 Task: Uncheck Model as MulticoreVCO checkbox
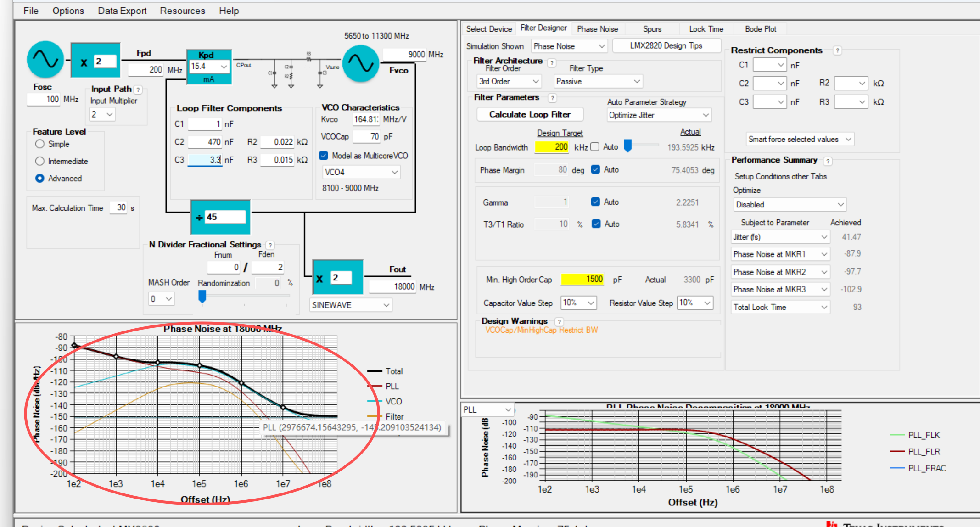[x=324, y=156]
